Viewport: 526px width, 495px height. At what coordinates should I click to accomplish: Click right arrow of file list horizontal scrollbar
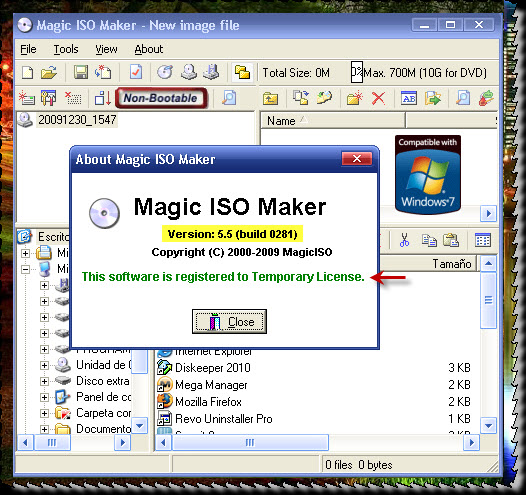[471, 443]
